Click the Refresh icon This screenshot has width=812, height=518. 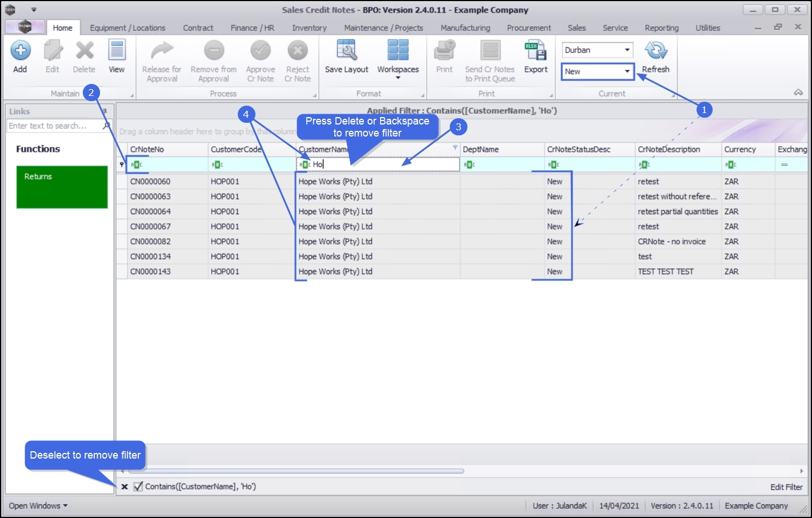coord(655,51)
